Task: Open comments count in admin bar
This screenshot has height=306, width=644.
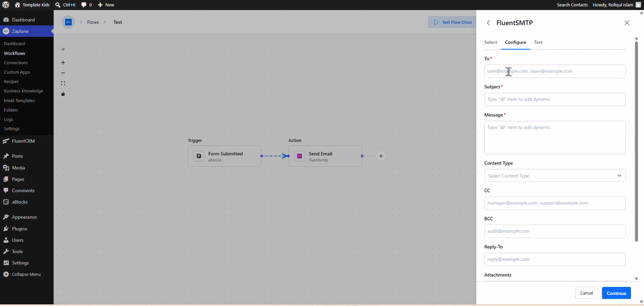Action: 87,5
